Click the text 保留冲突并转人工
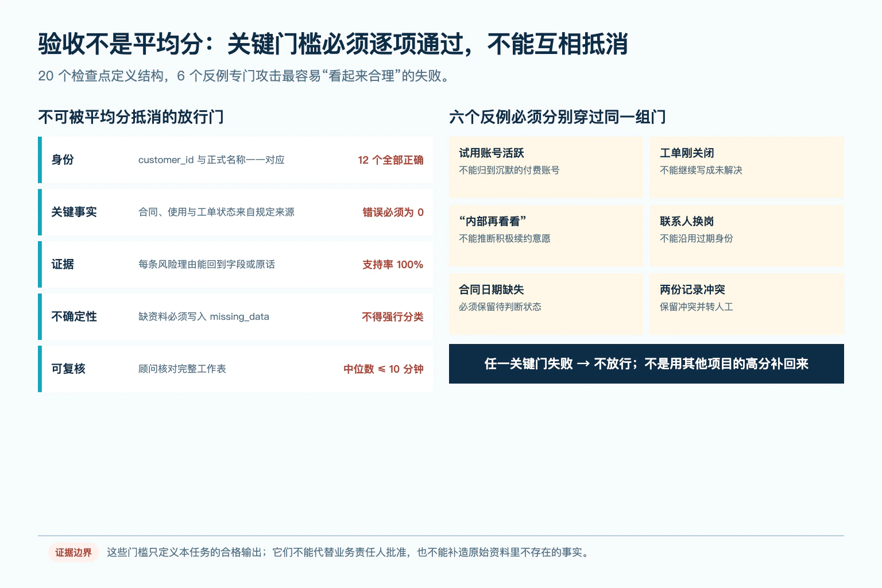The image size is (882, 588). point(697,307)
